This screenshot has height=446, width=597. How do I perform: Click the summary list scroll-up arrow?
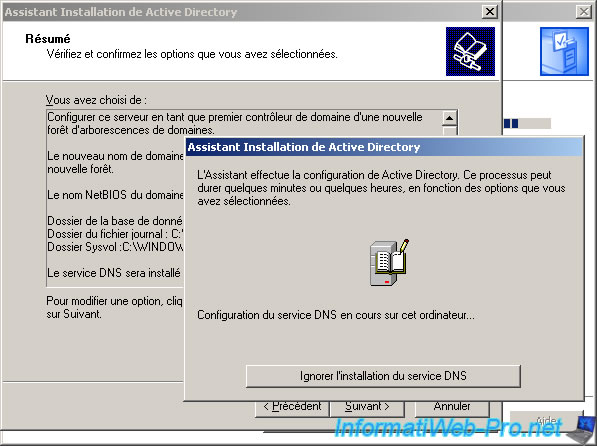pos(449,118)
